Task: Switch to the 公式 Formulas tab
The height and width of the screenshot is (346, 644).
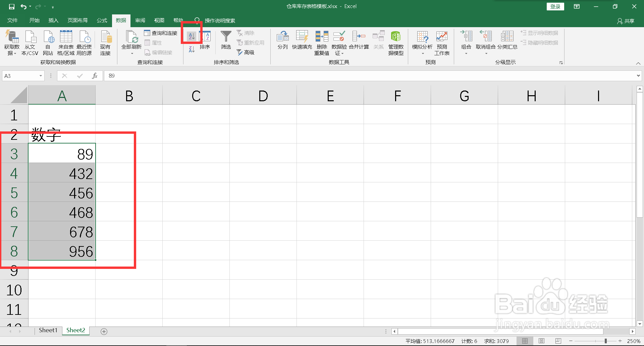Action: tap(102, 20)
